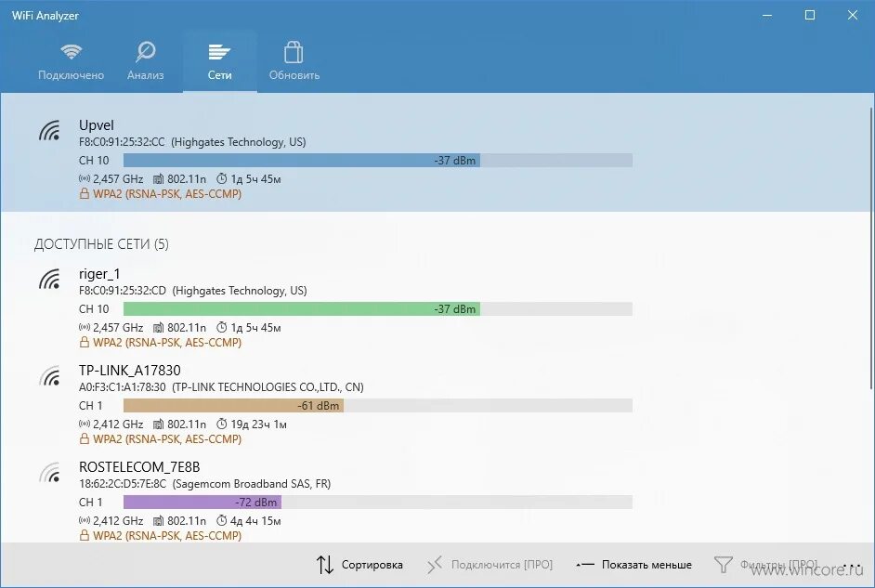Select the riger_1 network name
Viewport: 875px width, 588px height.
click(x=99, y=274)
